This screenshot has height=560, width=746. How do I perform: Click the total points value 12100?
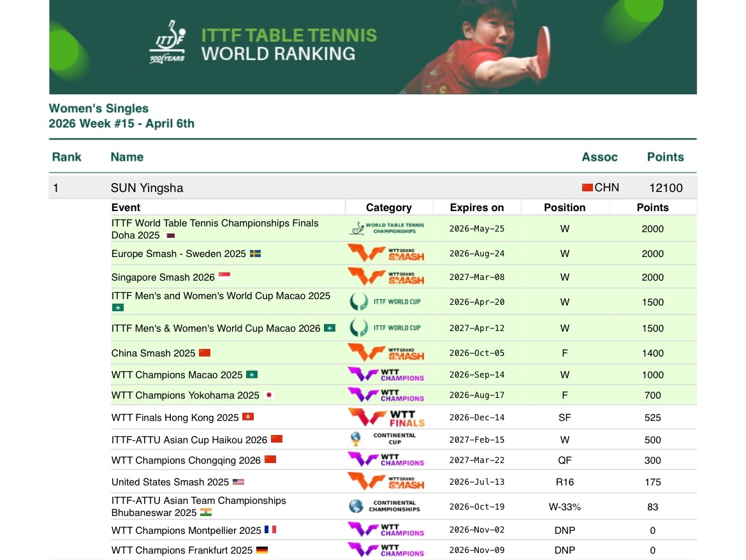coord(666,188)
